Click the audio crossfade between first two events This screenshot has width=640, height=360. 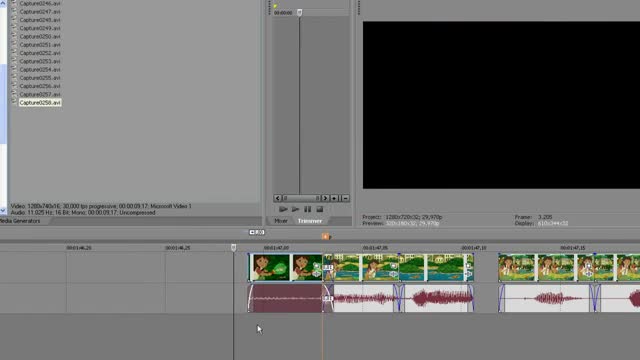tap(328, 298)
